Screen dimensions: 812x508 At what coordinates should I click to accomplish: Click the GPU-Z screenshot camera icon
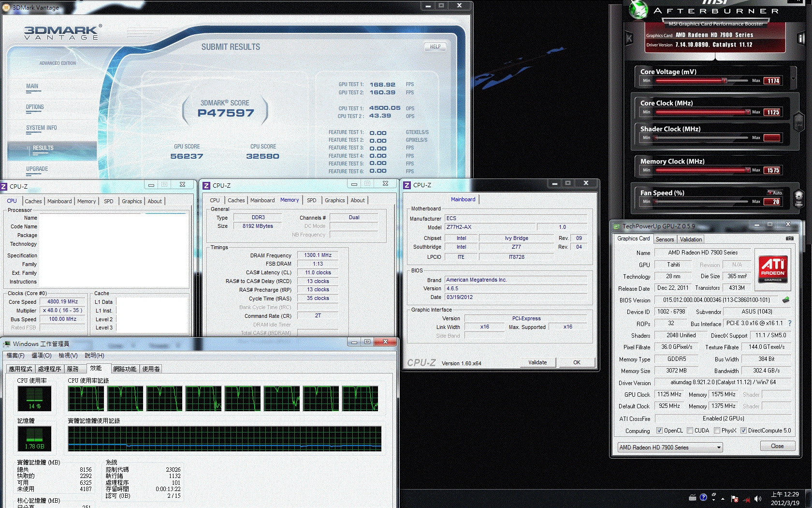tap(789, 239)
